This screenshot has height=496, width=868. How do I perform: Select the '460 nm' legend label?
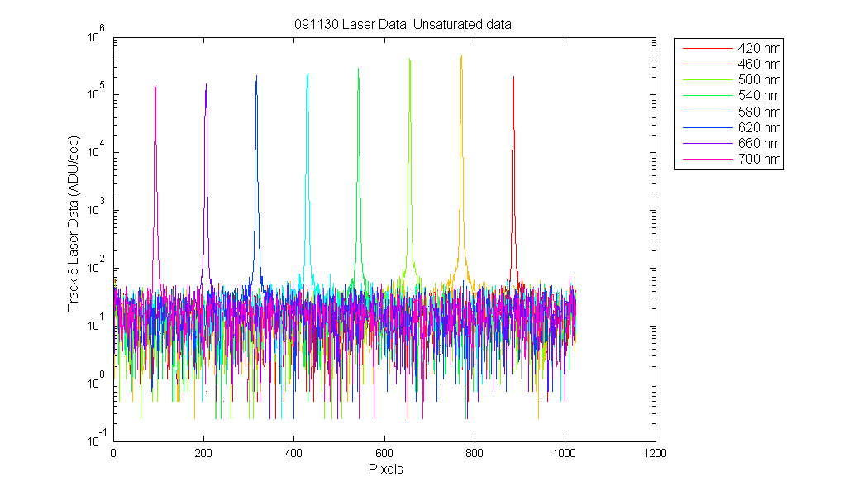coord(759,64)
